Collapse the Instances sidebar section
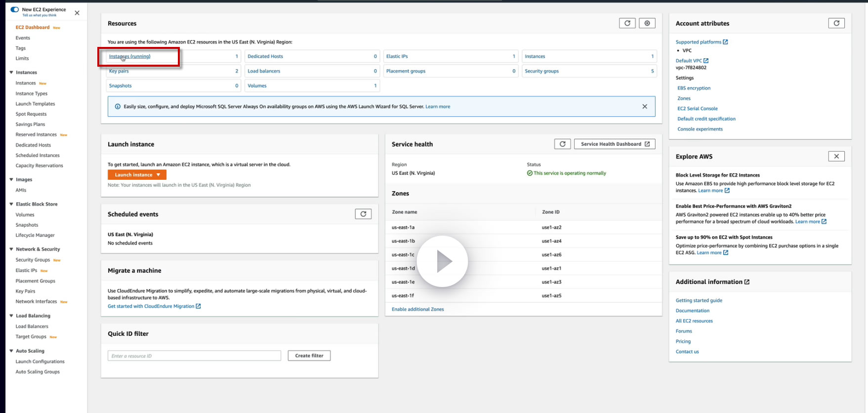The image size is (868, 413). [x=11, y=73]
